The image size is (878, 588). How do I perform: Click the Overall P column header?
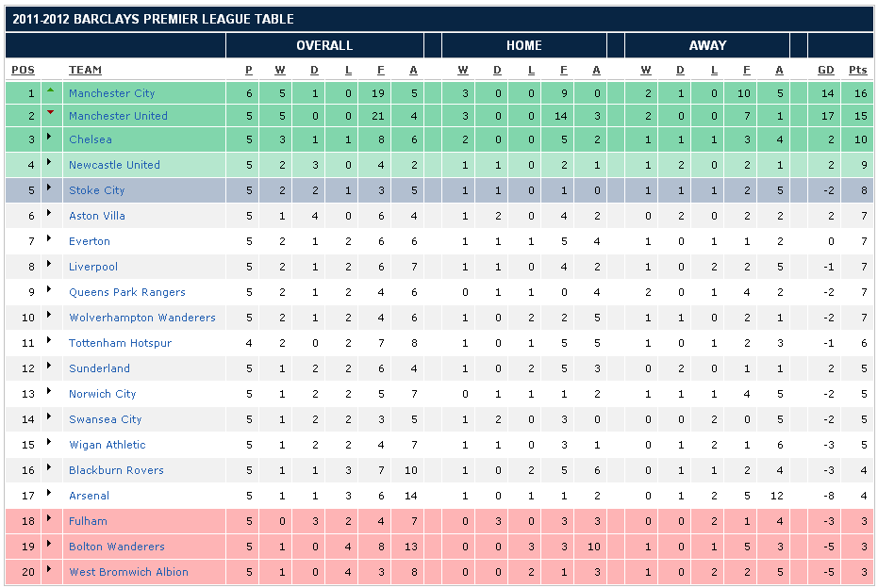[x=249, y=71]
